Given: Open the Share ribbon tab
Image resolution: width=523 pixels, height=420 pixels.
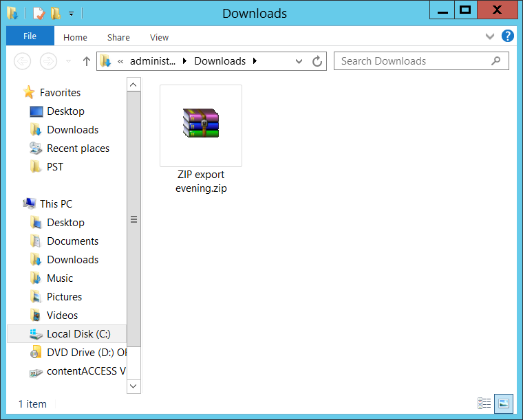Looking at the screenshot, I should [x=118, y=38].
